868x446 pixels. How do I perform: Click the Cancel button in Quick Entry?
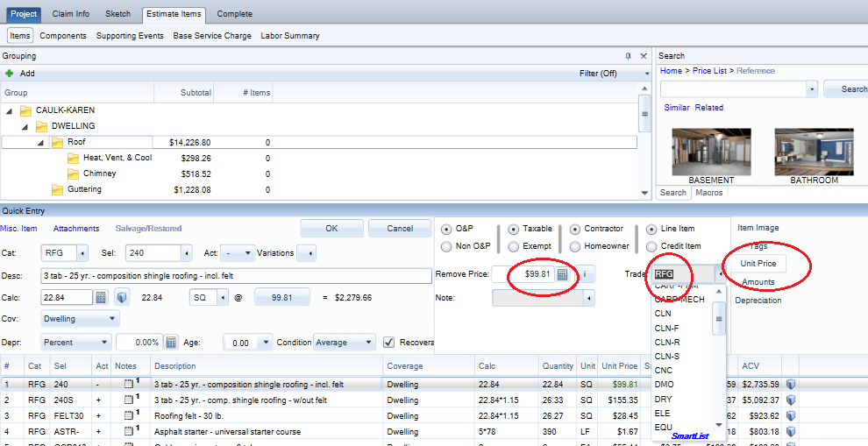(x=400, y=228)
